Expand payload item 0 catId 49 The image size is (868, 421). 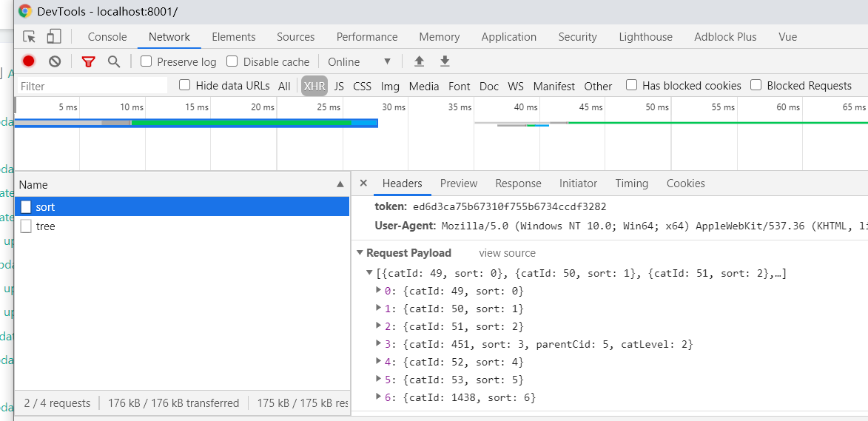pyautogui.click(x=379, y=290)
